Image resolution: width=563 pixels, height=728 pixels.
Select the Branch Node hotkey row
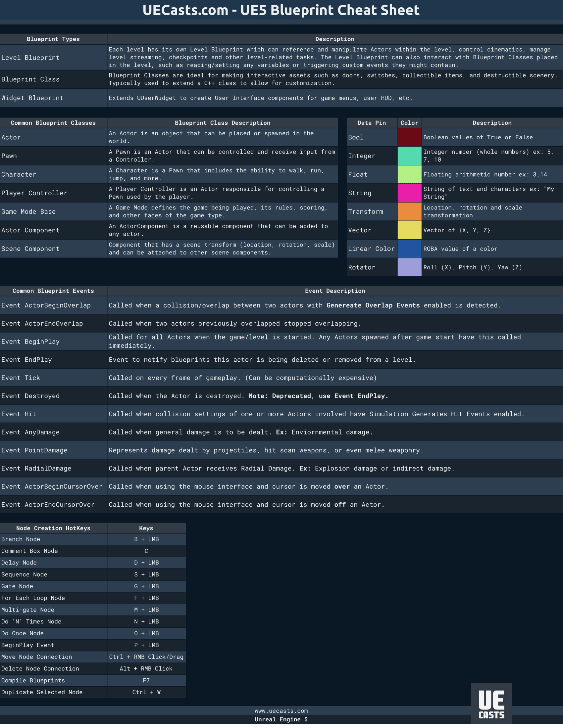click(93, 539)
